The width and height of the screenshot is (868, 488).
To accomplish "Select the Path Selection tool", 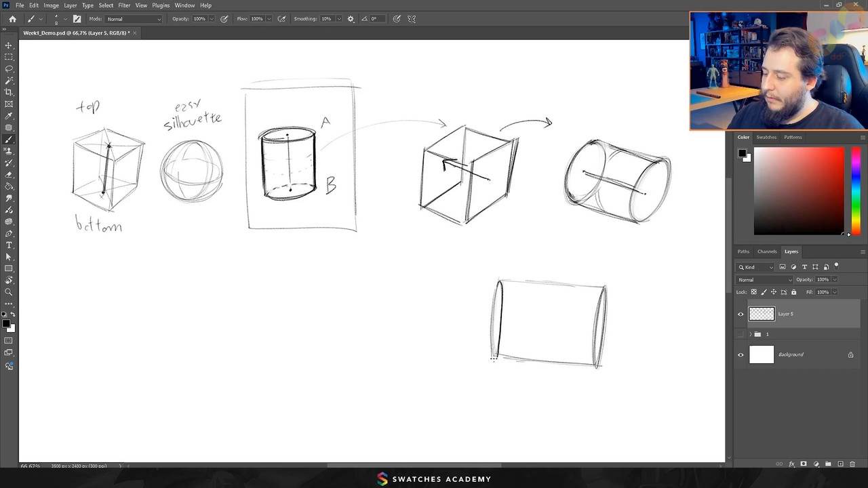I will click(x=9, y=257).
